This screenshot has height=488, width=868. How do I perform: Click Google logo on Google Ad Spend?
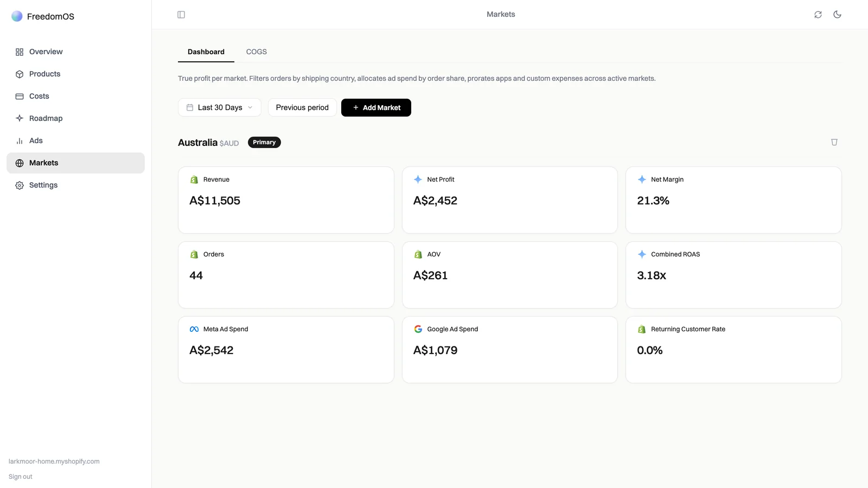click(x=418, y=329)
